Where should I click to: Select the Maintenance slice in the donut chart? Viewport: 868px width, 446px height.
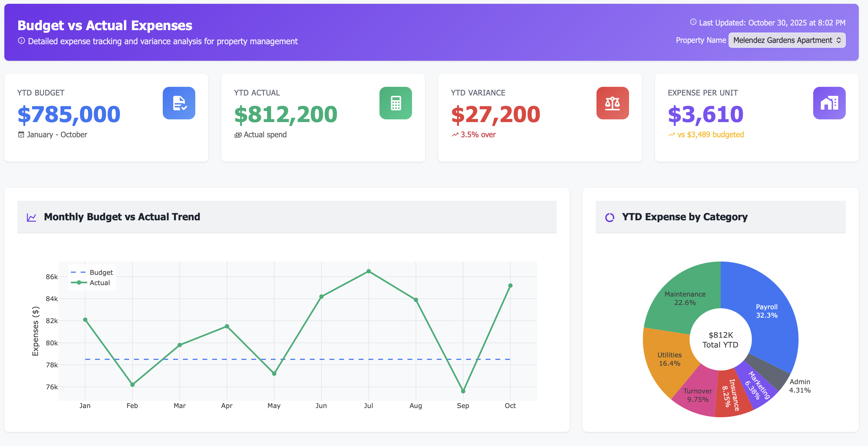685,299
